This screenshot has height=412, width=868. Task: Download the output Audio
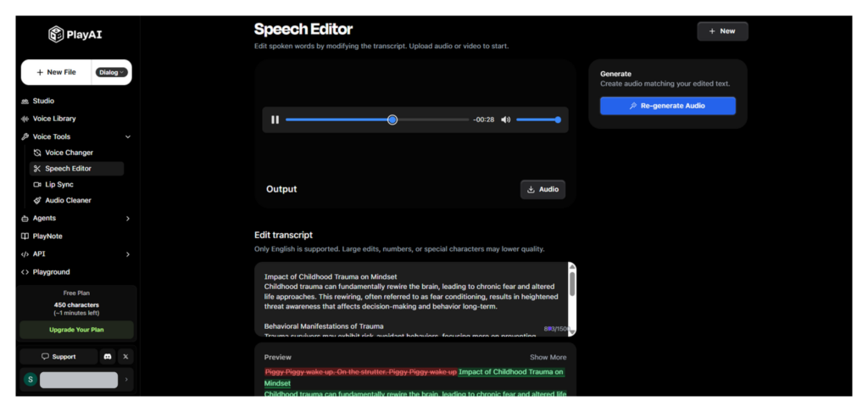(x=542, y=189)
